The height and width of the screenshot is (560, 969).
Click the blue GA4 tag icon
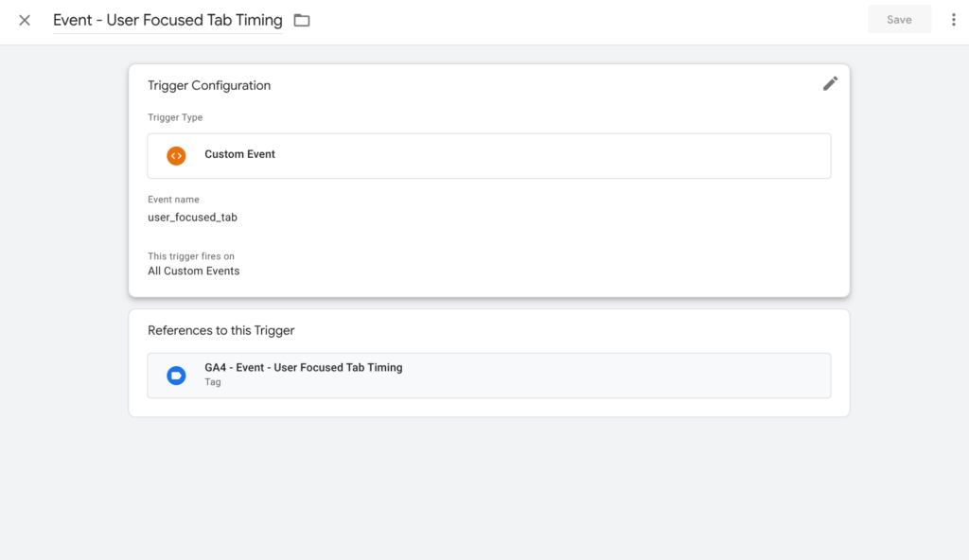click(x=175, y=375)
